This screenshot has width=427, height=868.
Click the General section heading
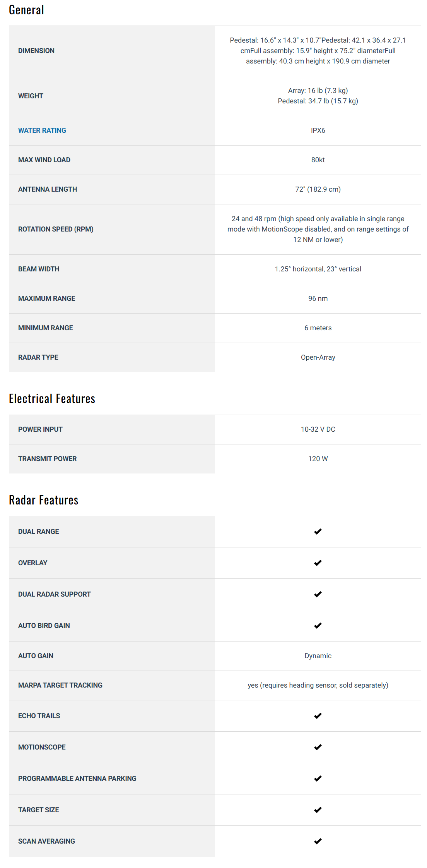[x=26, y=10]
